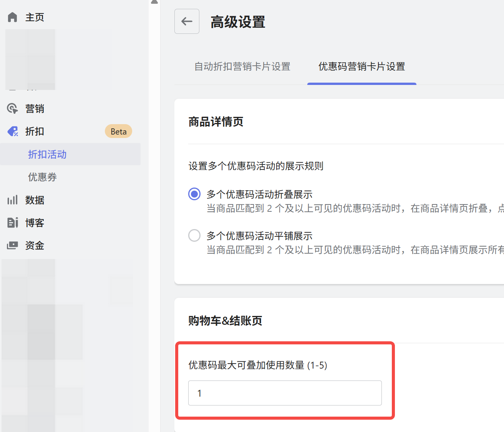Switch to 自动折扣营销卡片设置 tab
The width and height of the screenshot is (504, 432).
click(242, 66)
